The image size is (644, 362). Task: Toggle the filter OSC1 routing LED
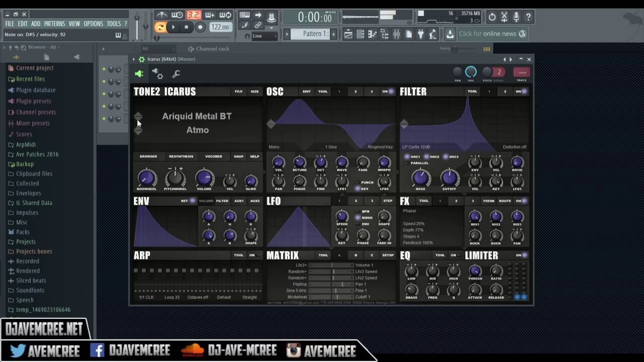408,156
